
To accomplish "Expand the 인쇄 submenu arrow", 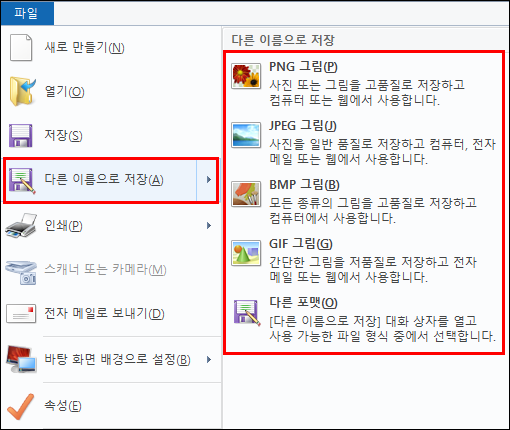I will 209,226.
